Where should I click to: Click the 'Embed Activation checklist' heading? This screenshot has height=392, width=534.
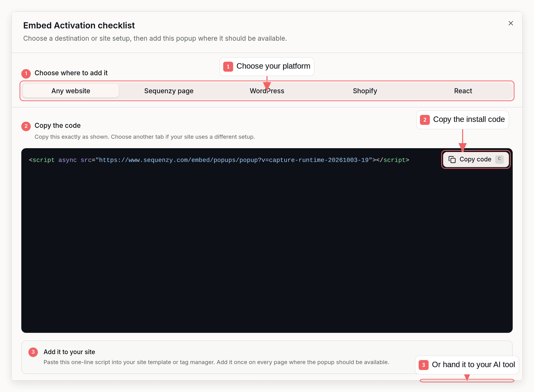coord(79,25)
